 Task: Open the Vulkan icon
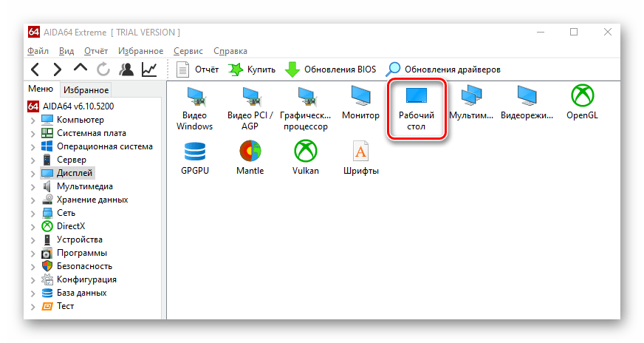pyautogui.click(x=306, y=158)
